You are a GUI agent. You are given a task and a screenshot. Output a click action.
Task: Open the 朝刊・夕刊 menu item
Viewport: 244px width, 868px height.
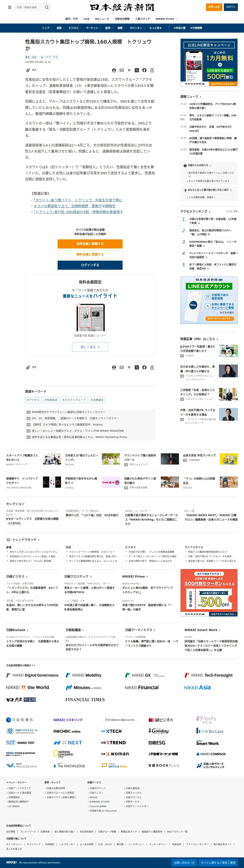71,19
